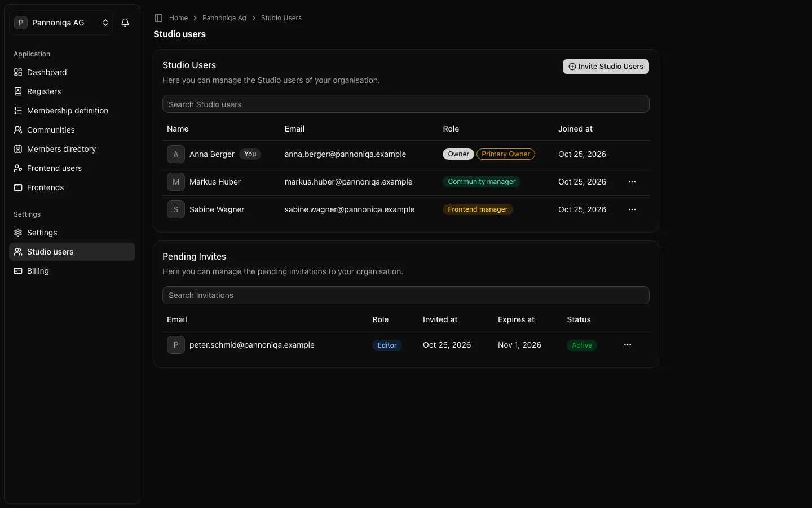Toggle the sidebar panel icon
The image size is (812, 508).
click(158, 18)
